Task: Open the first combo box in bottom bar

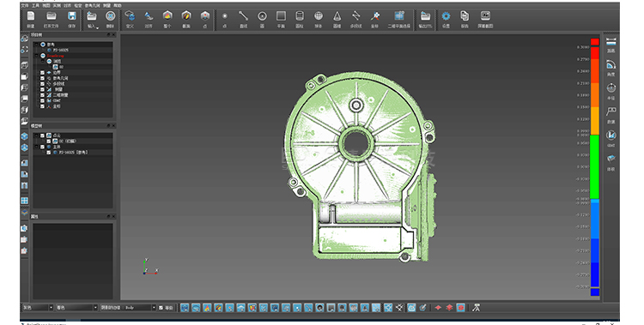Action: click(x=38, y=307)
